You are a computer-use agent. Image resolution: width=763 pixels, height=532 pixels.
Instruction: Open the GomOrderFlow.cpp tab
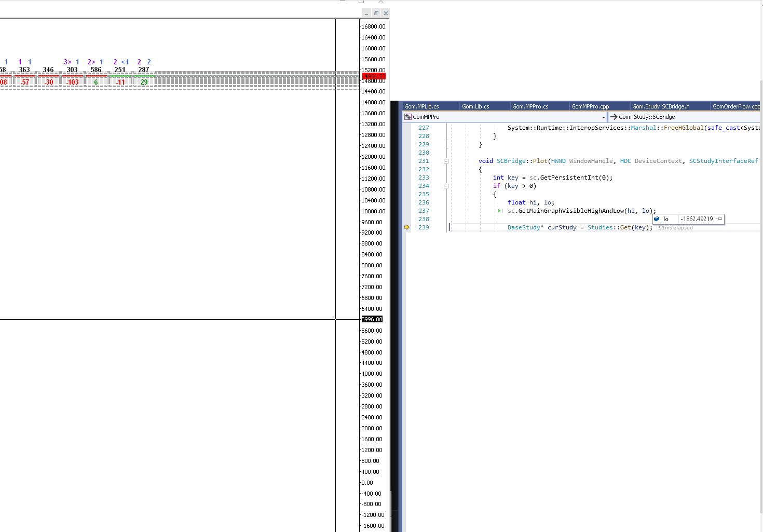736,106
